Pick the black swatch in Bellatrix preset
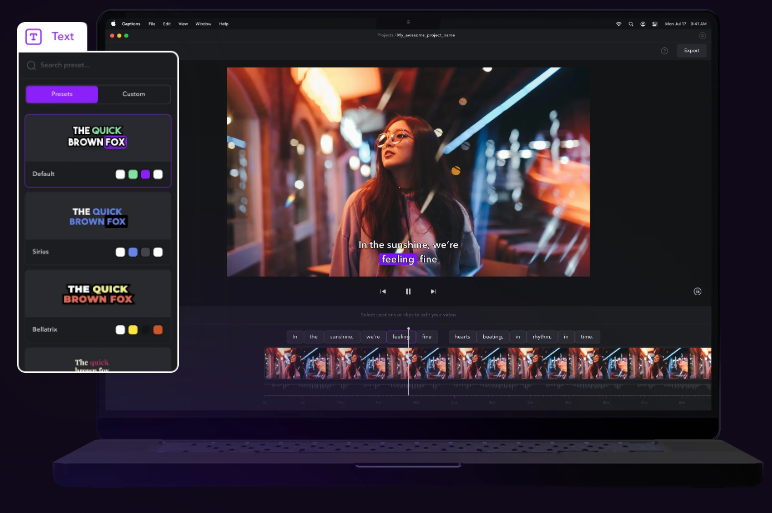772x513 pixels. [x=145, y=330]
